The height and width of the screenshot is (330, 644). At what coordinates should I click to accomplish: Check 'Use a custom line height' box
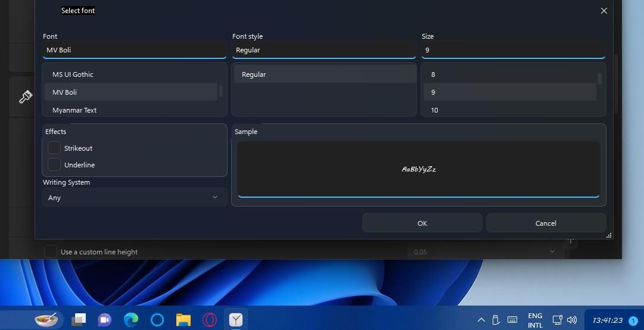51,252
